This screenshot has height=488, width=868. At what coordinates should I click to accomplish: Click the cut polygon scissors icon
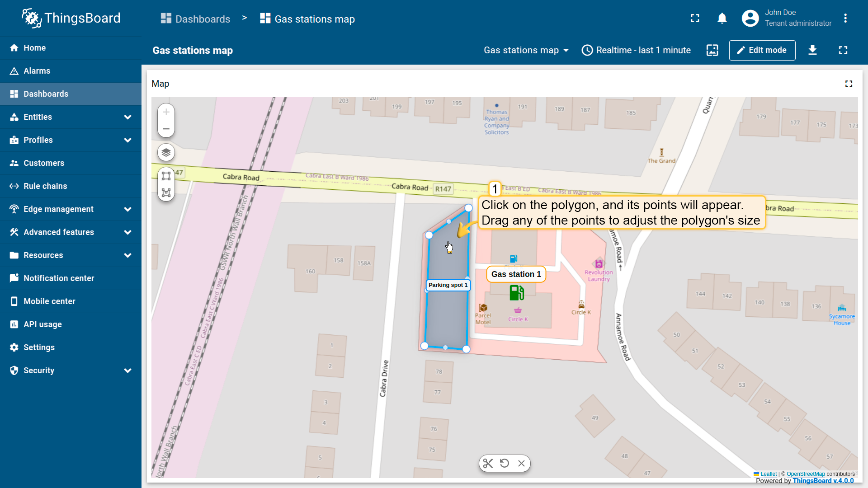coord(488,463)
